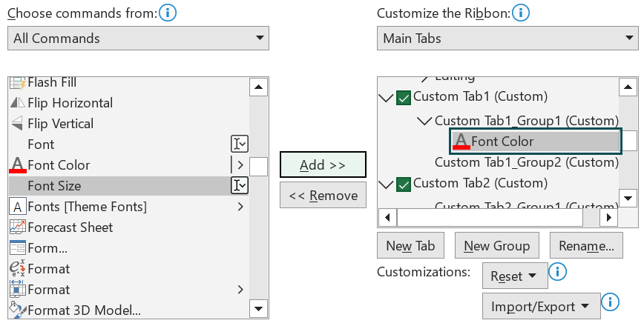
Task: Uncheck the Custom Tab2 checkbox
Action: click(x=404, y=184)
